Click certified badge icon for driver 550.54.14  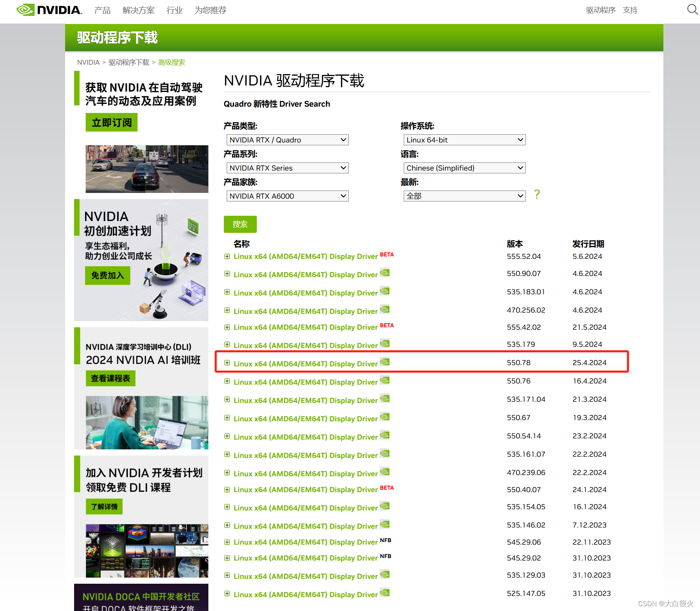click(385, 435)
